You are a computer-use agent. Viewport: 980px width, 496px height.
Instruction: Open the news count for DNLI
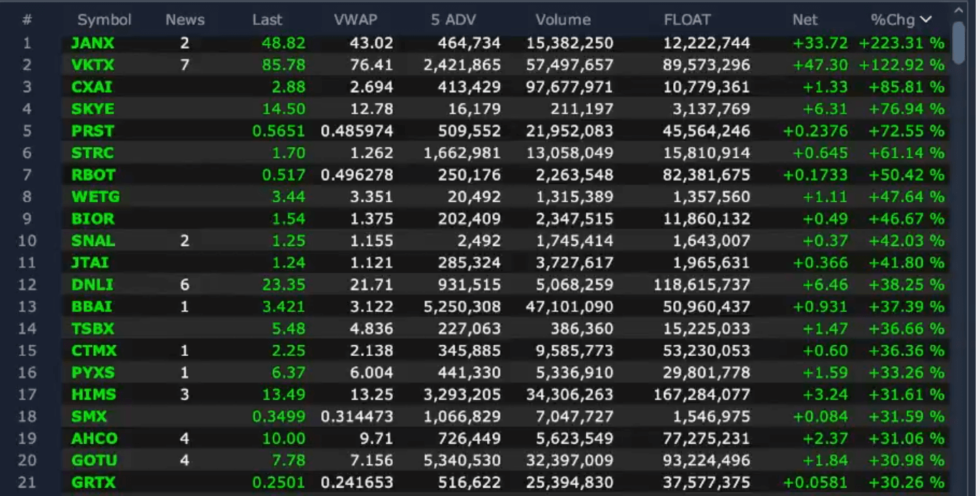tap(185, 284)
